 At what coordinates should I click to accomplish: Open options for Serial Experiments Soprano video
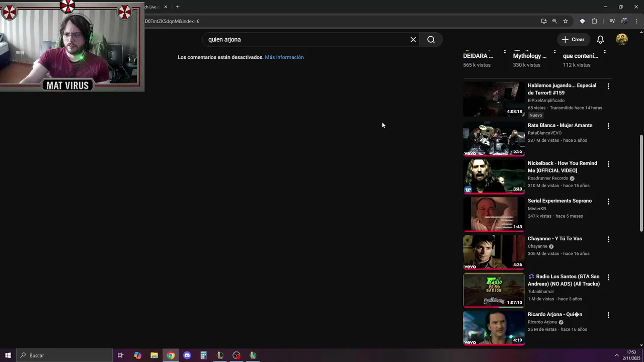click(x=608, y=202)
